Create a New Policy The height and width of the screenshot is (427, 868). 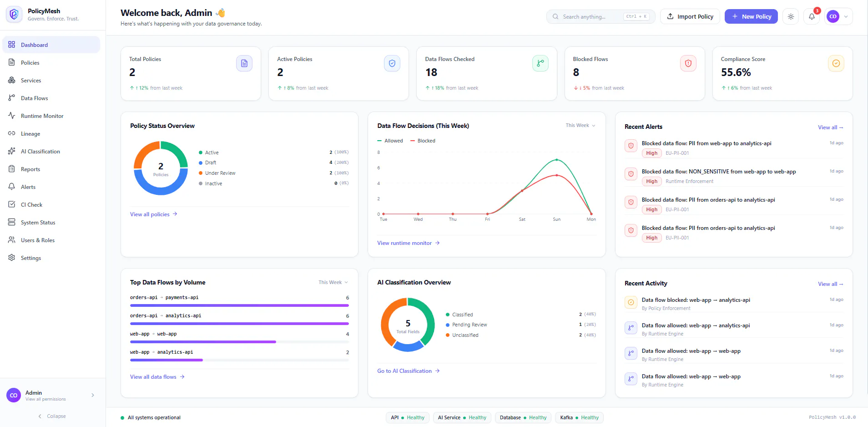coord(751,16)
